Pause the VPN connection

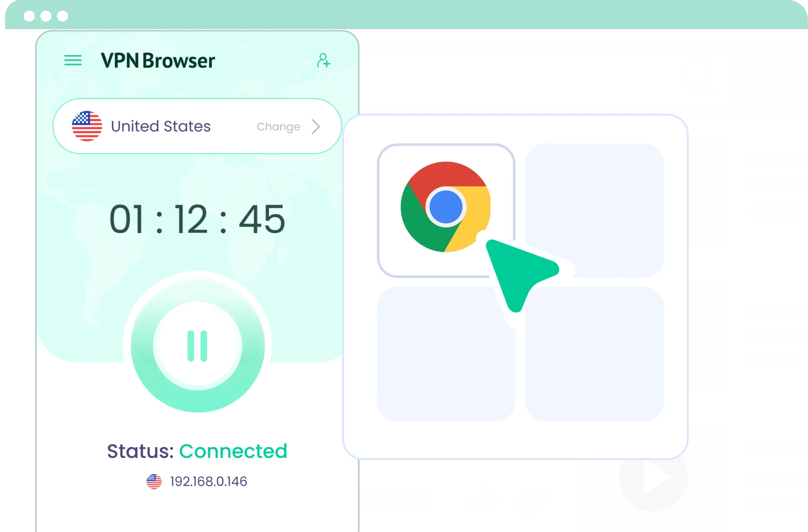click(198, 346)
